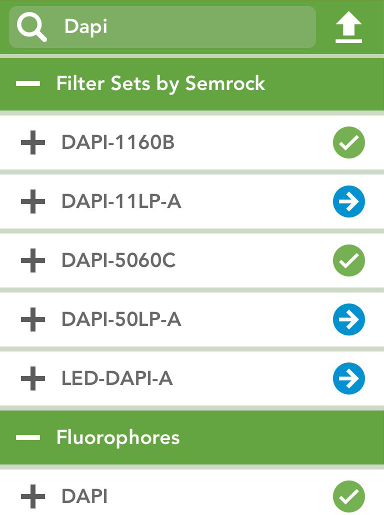The width and height of the screenshot is (384, 515).
Task: Expand the DAPI-1160B entry with plus
Action: coord(33,143)
